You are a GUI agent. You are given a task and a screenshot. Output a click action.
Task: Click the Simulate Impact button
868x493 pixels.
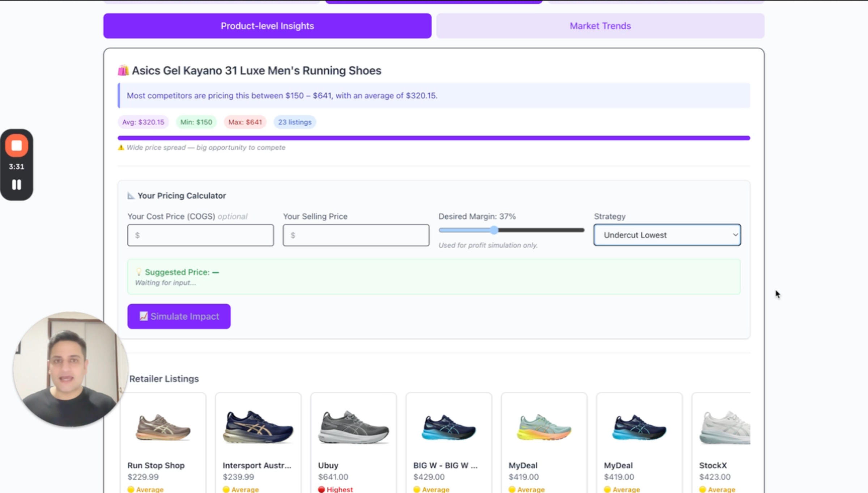[x=179, y=316]
